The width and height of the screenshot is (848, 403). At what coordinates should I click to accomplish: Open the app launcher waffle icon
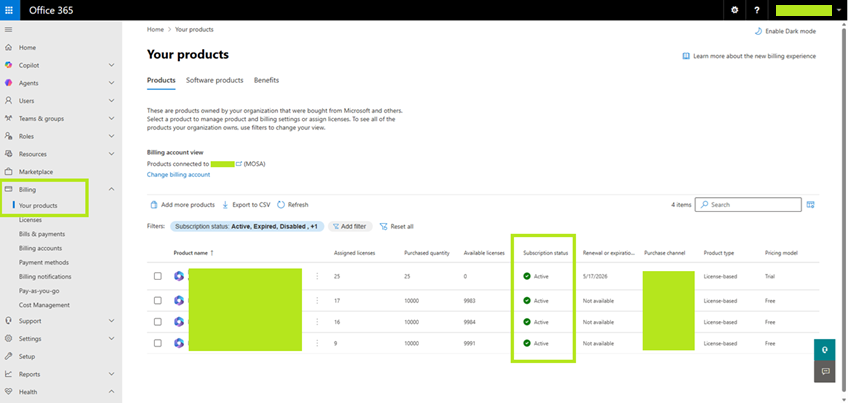(x=9, y=10)
